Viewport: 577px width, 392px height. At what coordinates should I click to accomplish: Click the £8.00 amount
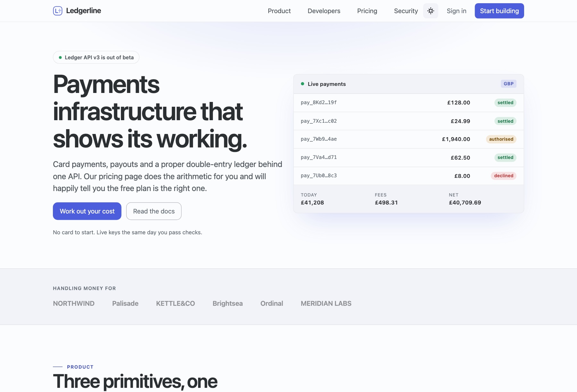(x=462, y=176)
